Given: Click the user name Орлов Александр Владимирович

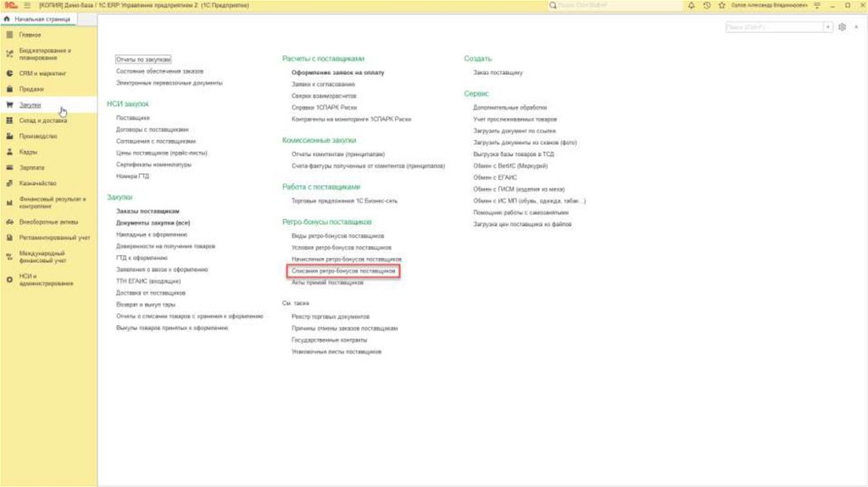Looking at the screenshot, I should tap(769, 6).
